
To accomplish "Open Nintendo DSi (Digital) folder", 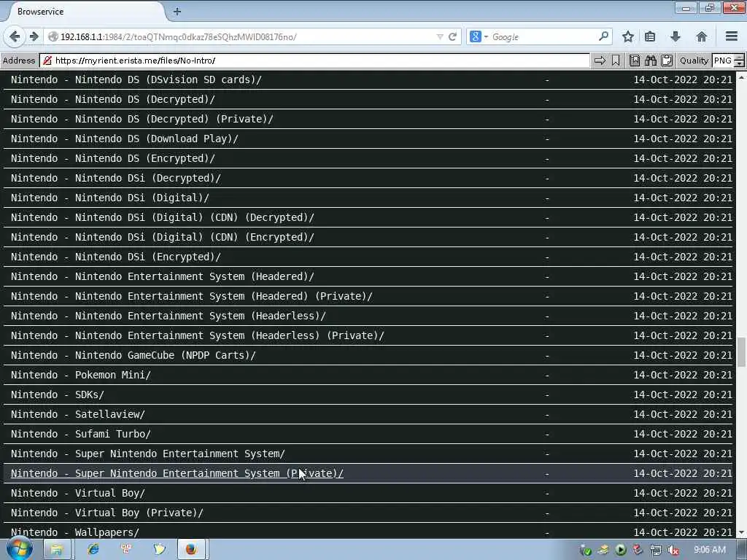I will coord(110,198).
